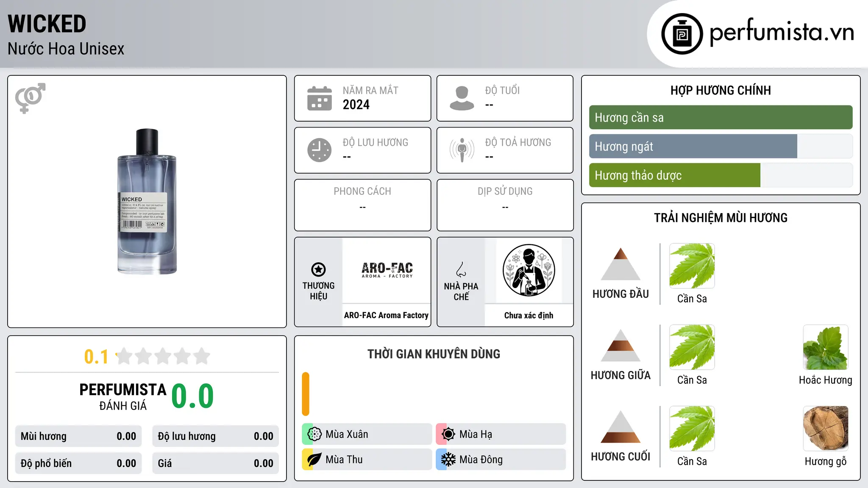Viewport: 868px width, 488px height.
Task: Click the Cần Sa leaf image in Hương cuối
Action: [x=692, y=429]
